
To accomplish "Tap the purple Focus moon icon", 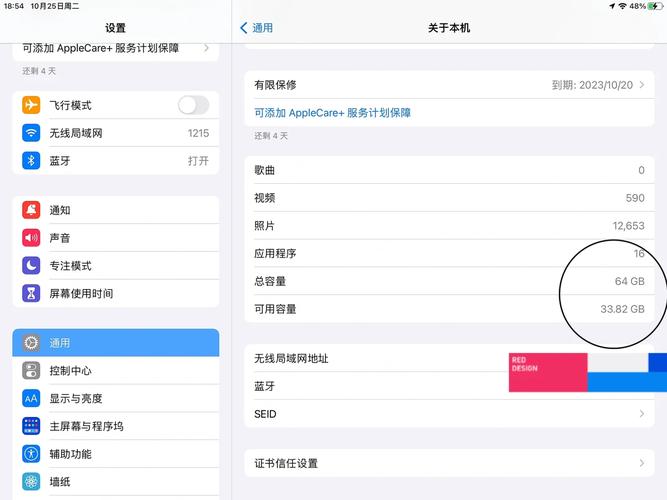I will coord(31,266).
